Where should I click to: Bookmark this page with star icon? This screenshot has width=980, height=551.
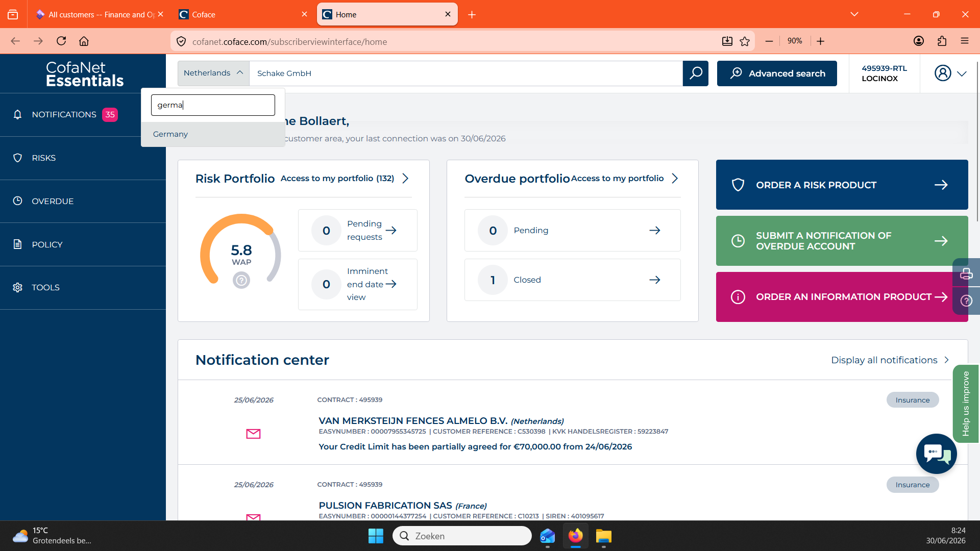coord(745,41)
